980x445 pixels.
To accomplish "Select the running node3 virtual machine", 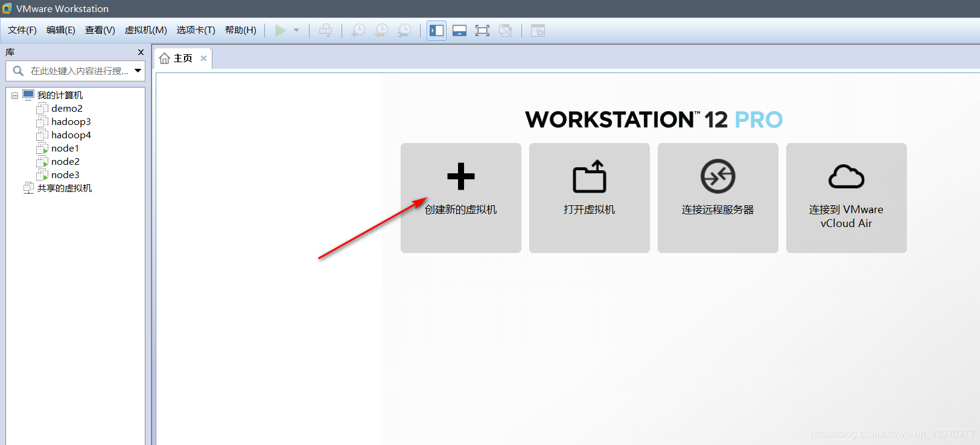I will (65, 175).
